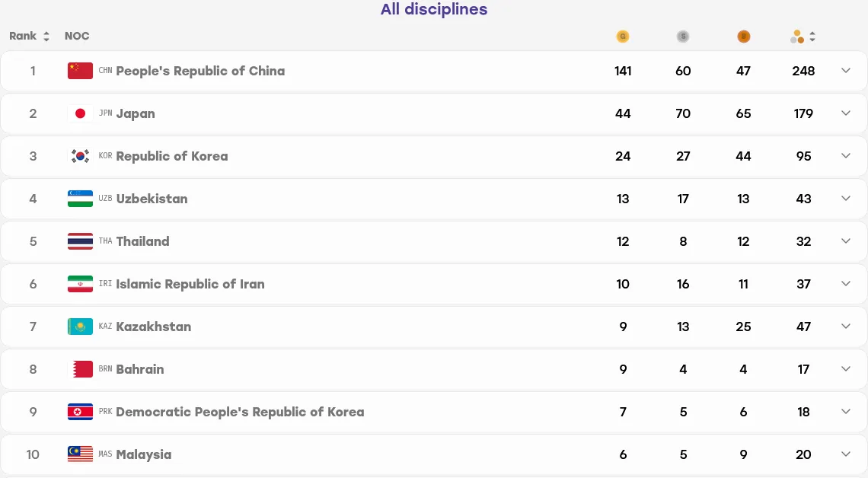868x478 pixels.
Task: Click the Japan flag icon
Action: [80, 113]
